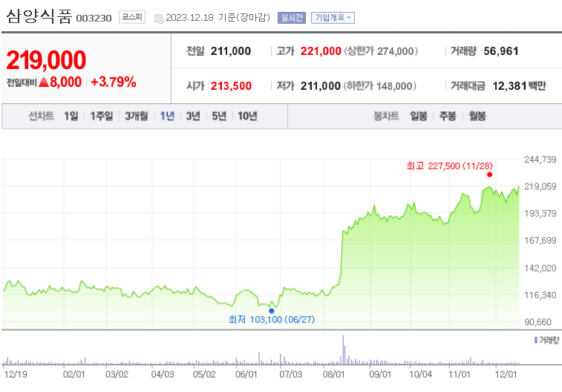Click the 08/01 date axis label
This screenshot has width=562, height=392.
tap(333, 374)
